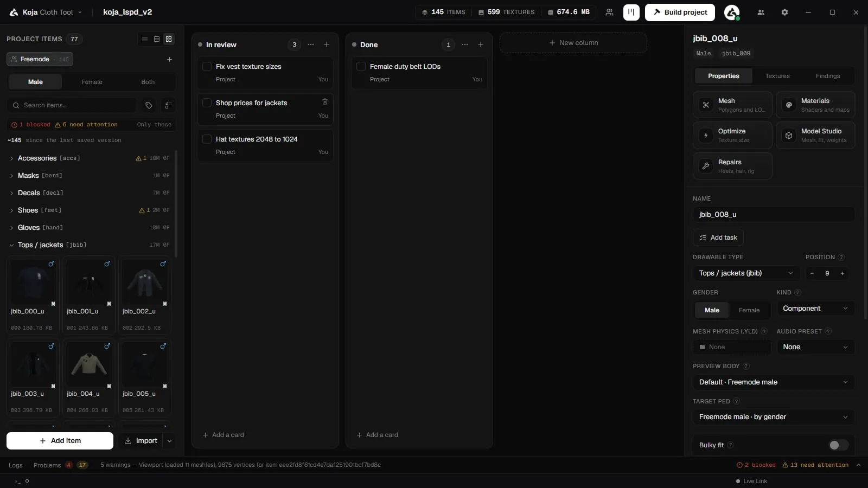The height and width of the screenshot is (488, 868).
Task: Focus the Search items field
Action: [72, 105]
